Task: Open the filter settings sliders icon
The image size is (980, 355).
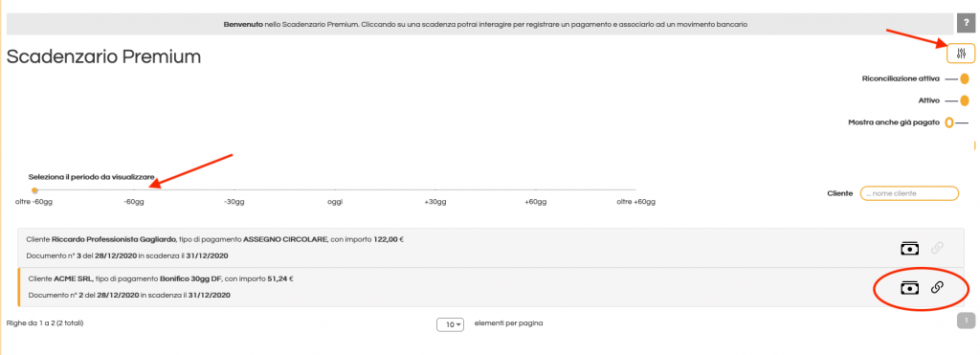Action: (961, 54)
